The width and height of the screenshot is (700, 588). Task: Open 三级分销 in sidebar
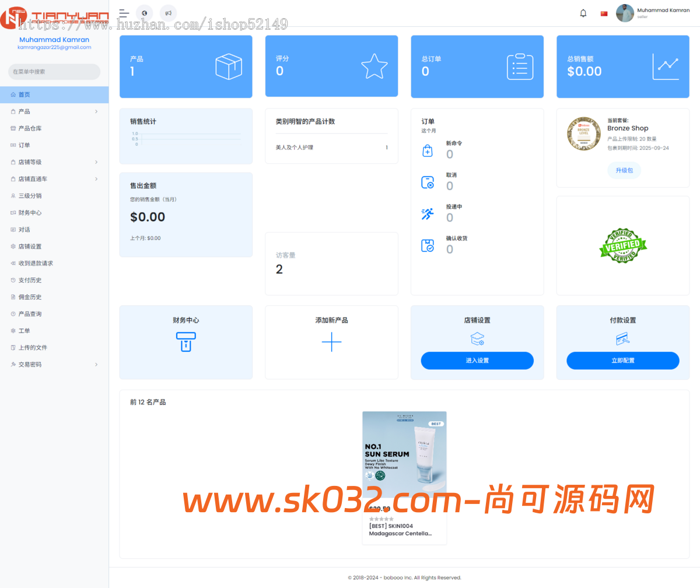point(54,196)
